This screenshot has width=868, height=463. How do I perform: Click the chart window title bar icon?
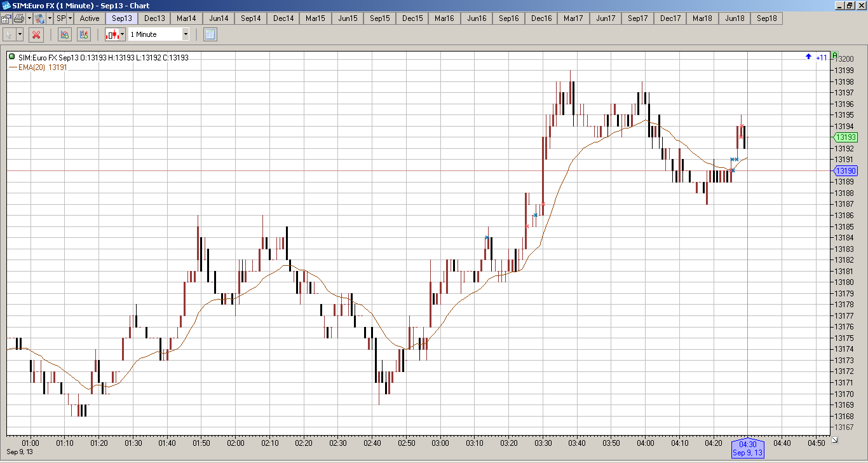coord(6,5)
